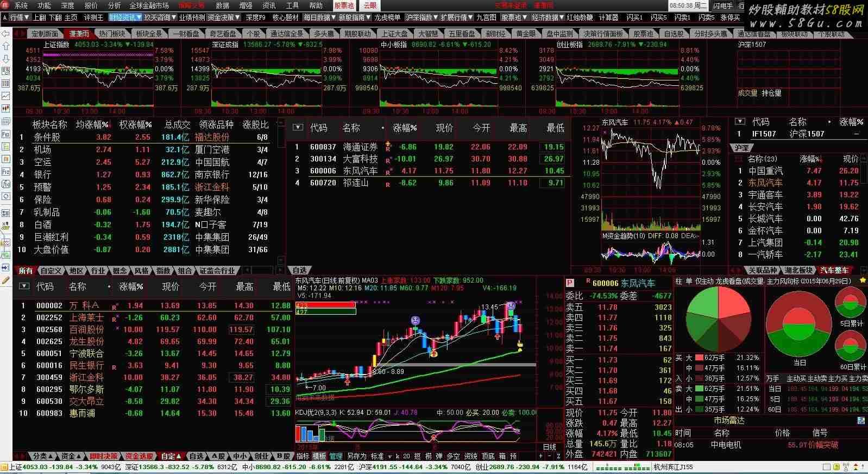This screenshot has width=868, height=474.
Task: Click the 短 tool in chart bottom toolbar
Action: [418, 456]
